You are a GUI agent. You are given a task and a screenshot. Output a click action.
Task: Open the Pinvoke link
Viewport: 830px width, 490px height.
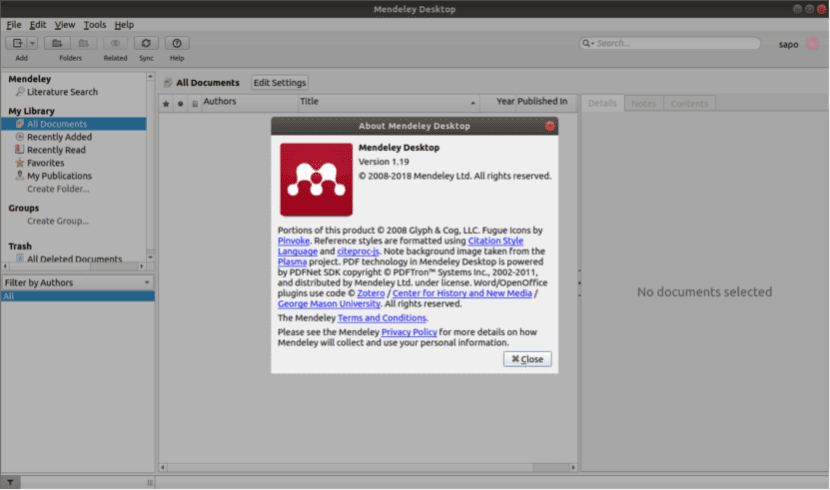(294, 241)
